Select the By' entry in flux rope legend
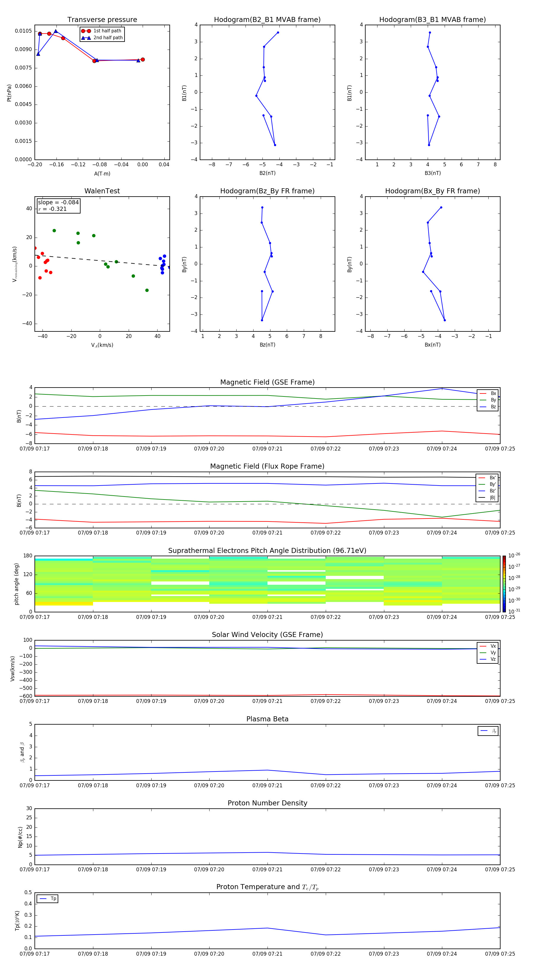Image resolution: width=535 pixels, height=980 pixels. click(487, 484)
